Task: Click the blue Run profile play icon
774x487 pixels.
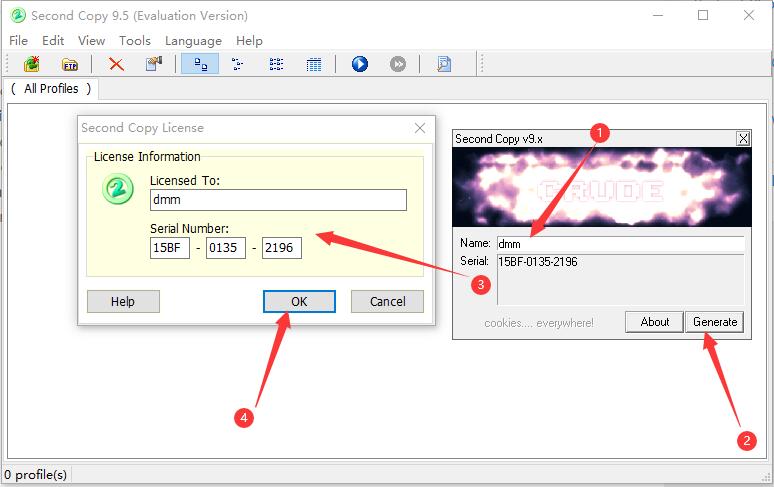Action: [360, 64]
